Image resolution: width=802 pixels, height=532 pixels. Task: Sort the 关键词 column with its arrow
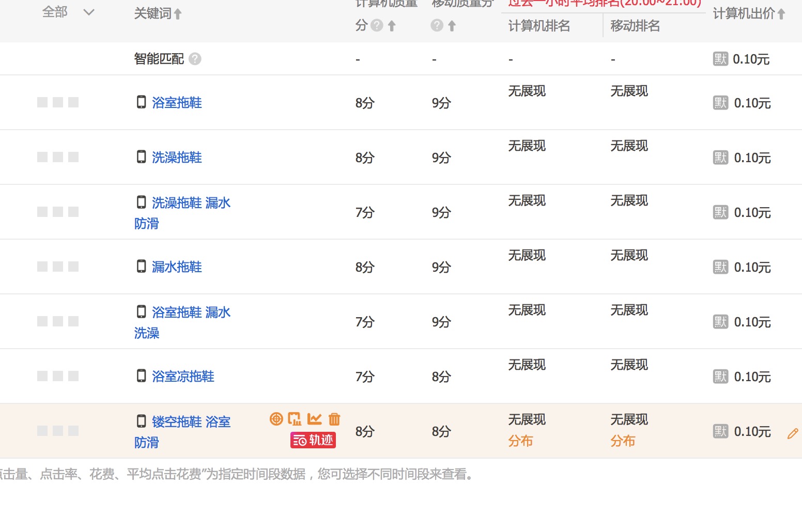click(x=176, y=13)
